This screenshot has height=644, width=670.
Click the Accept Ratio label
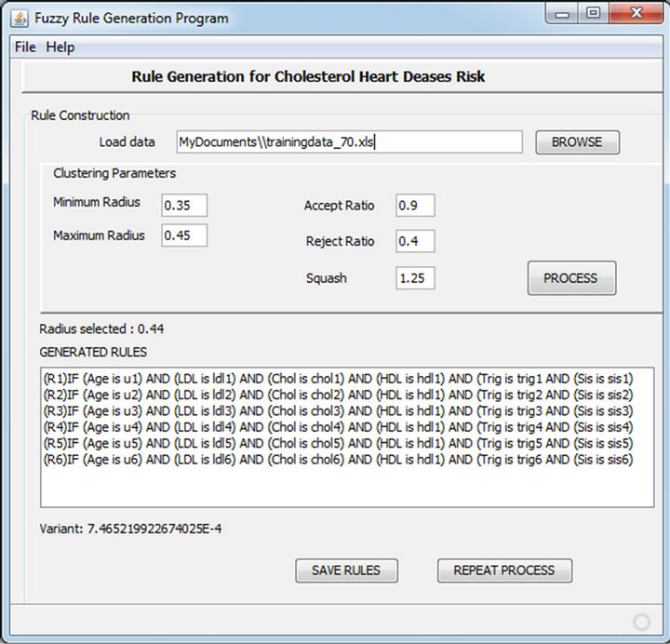[x=340, y=206]
